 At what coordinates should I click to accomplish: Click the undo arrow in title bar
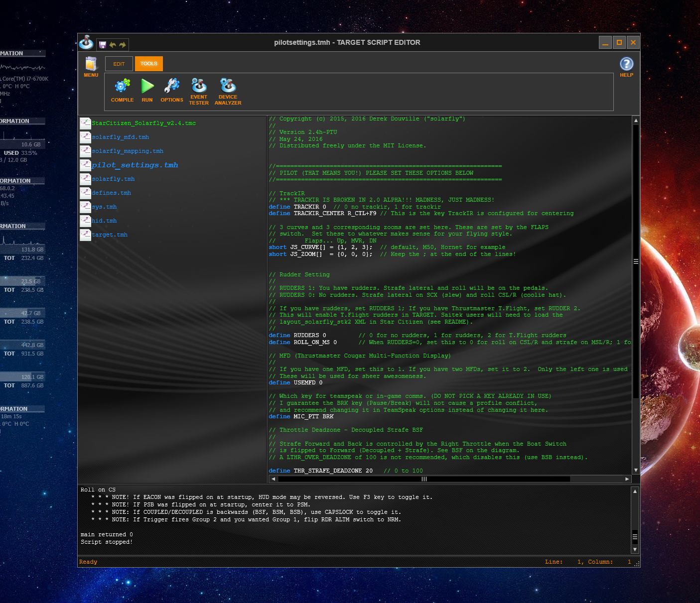(113, 45)
